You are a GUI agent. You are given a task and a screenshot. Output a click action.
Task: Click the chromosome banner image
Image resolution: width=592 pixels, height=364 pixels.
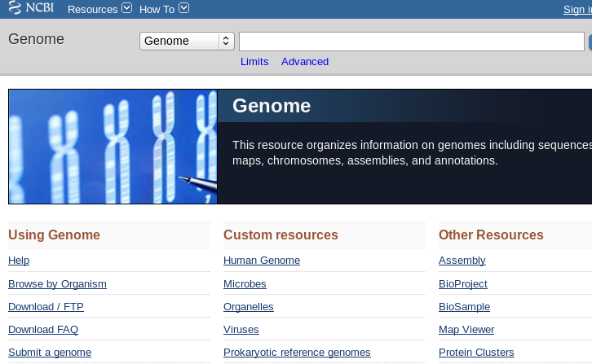coord(113,147)
